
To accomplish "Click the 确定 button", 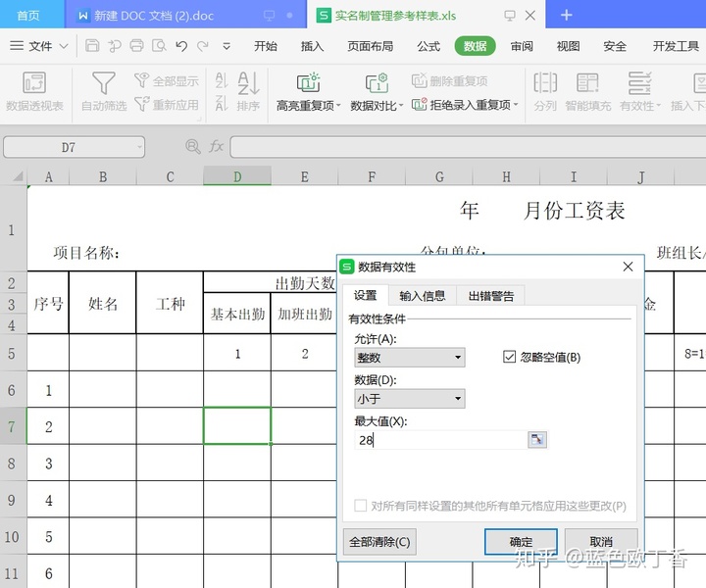I will tap(521, 542).
